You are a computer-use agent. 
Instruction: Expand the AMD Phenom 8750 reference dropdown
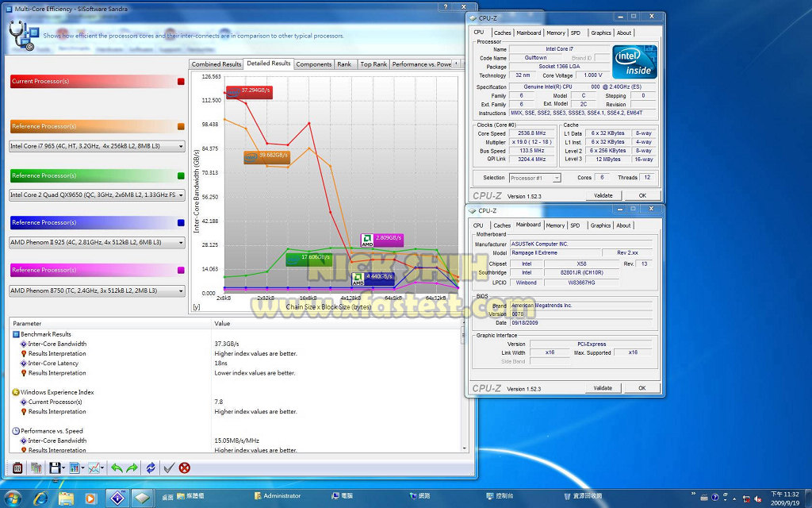click(x=182, y=291)
